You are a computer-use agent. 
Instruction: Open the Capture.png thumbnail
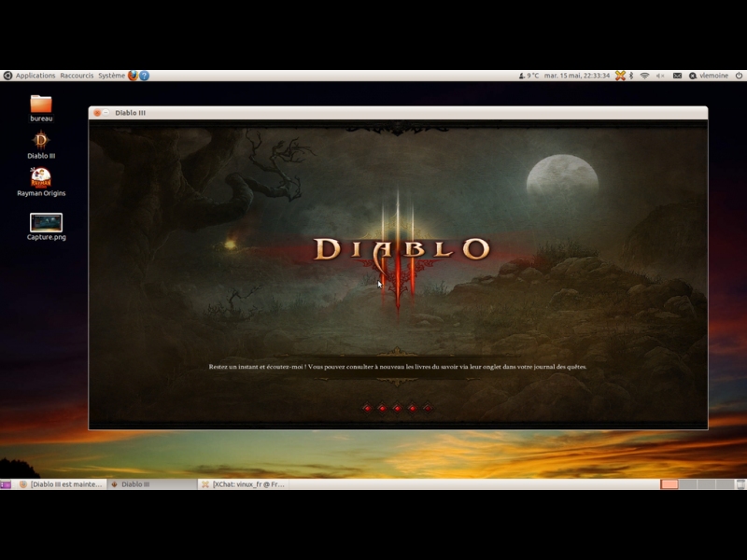pos(46,223)
